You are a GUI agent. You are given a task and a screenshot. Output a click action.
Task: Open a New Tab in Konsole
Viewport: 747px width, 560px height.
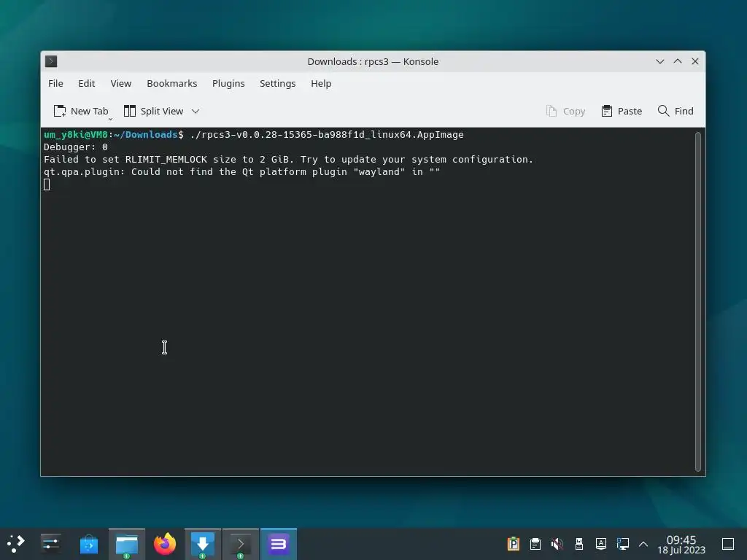point(81,111)
